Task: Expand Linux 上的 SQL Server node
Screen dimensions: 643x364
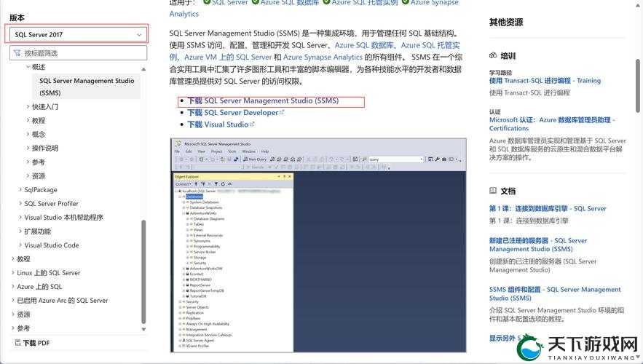Action: point(12,272)
